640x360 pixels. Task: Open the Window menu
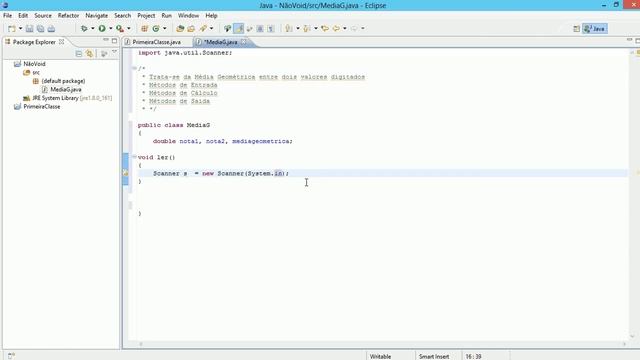tap(188, 16)
